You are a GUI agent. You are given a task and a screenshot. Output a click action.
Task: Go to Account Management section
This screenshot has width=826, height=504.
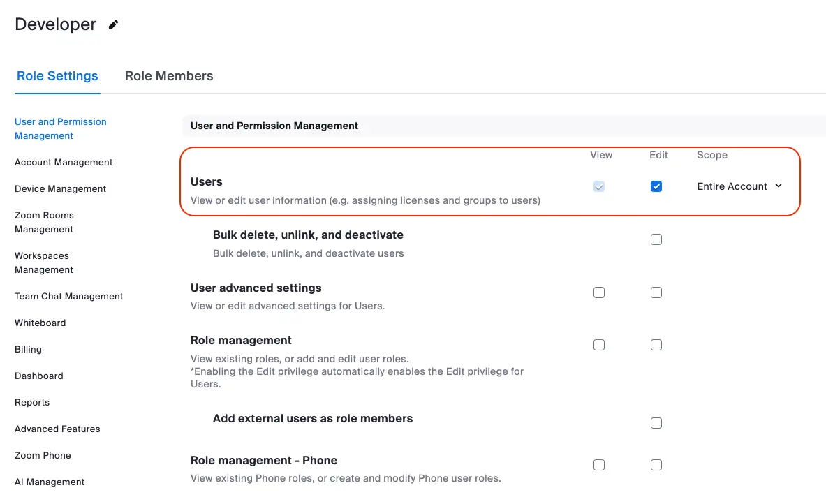pyautogui.click(x=64, y=162)
